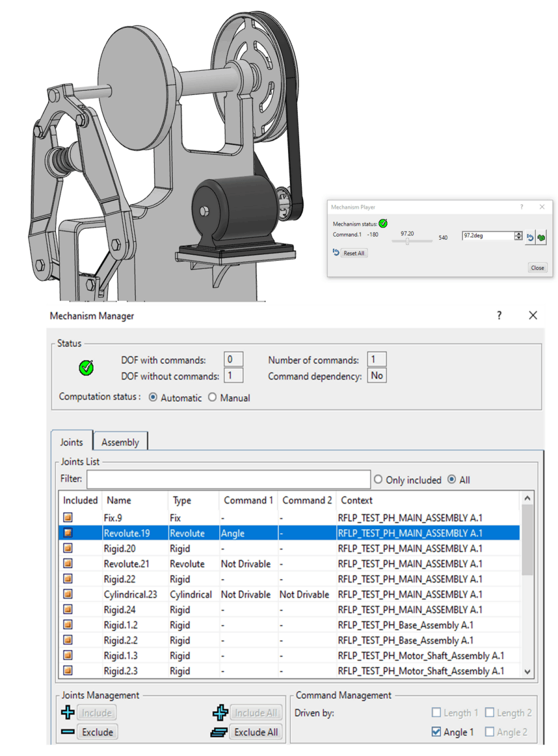The height and width of the screenshot is (756, 558).
Task: Click the blue minus Exclude icon
Action: tap(68, 732)
